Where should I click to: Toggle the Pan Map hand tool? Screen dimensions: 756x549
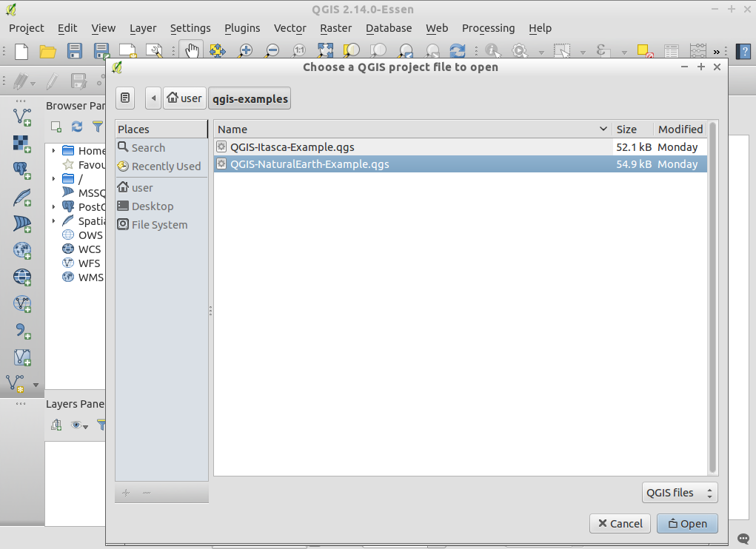click(x=192, y=50)
